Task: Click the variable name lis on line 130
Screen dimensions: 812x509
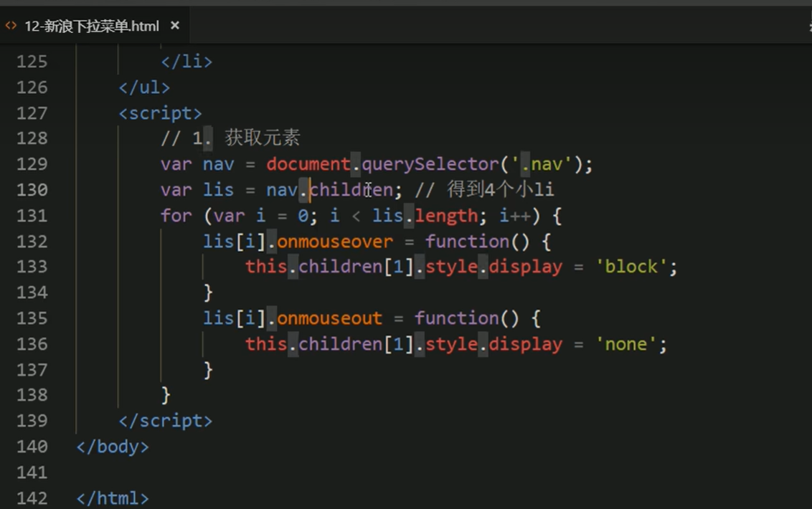Action: click(x=218, y=190)
